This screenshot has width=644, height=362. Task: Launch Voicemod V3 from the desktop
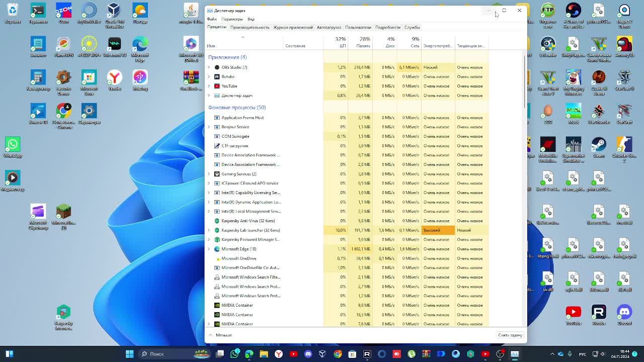(x=114, y=47)
